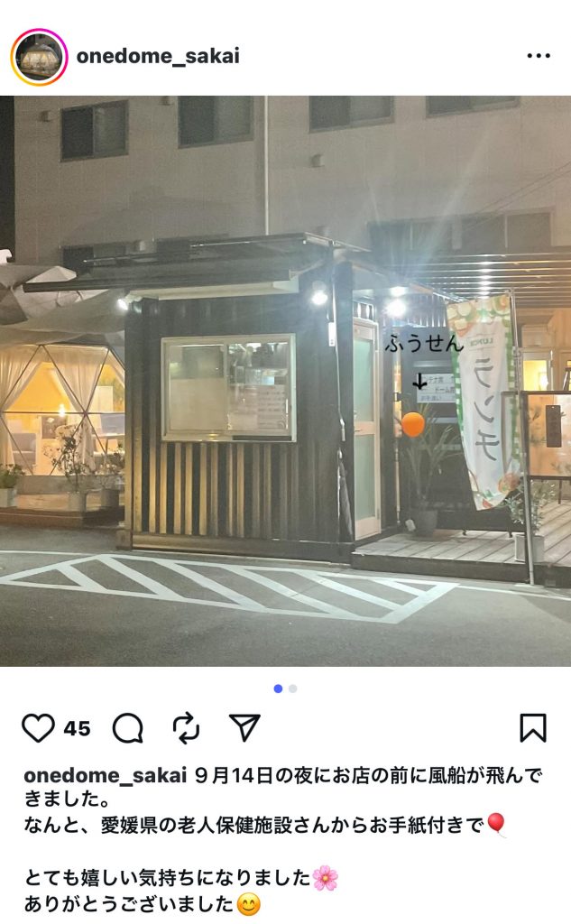Tap the ふうせん annotation text on photo
Image resolution: width=571 pixels, height=924 pixels.
coord(424,343)
